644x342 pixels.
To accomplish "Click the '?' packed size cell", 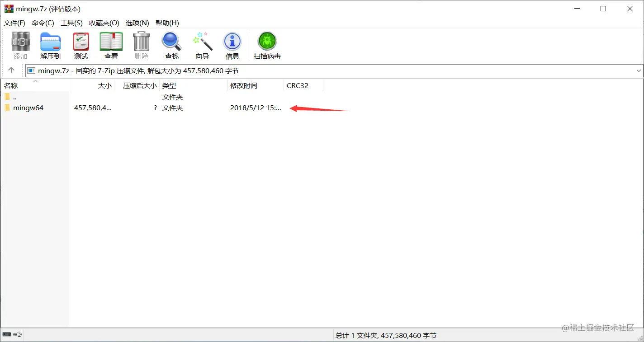I will click(x=155, y=108).
